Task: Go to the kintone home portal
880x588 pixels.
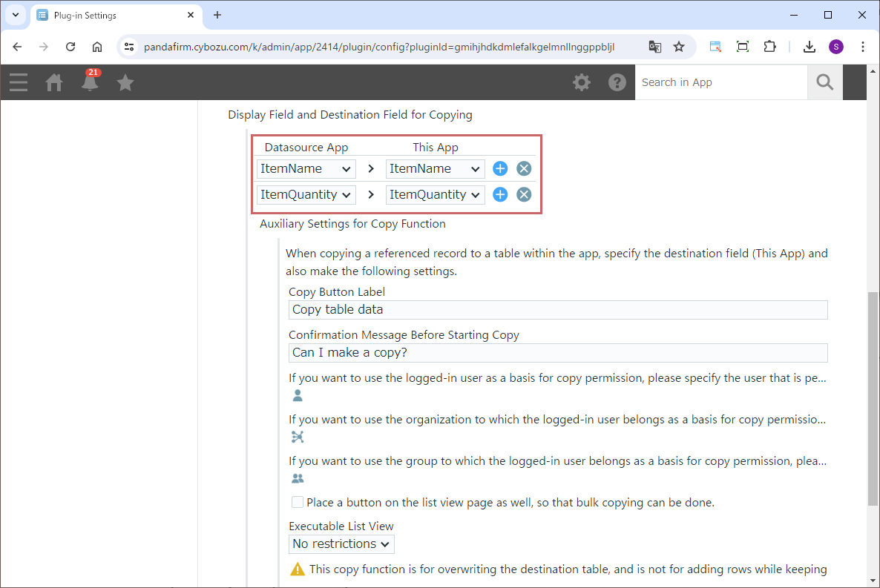Action: click(54, 82)
